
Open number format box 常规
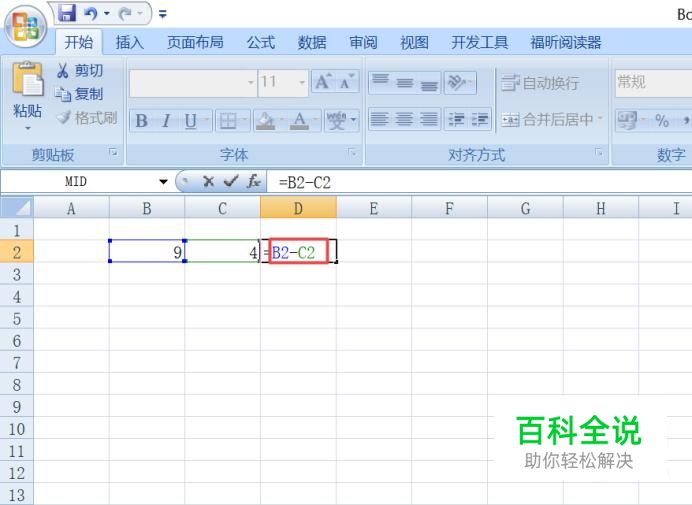coord(653,83)
